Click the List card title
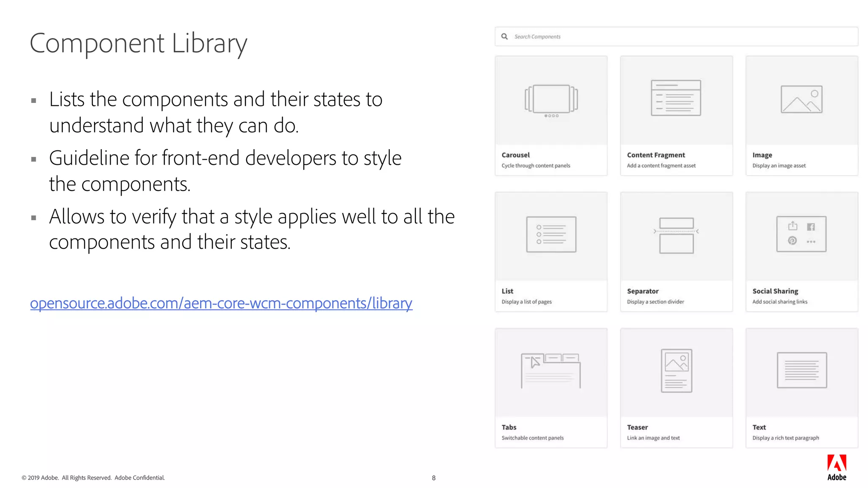This screenshot has height=488, width=868. coord(507,291)
